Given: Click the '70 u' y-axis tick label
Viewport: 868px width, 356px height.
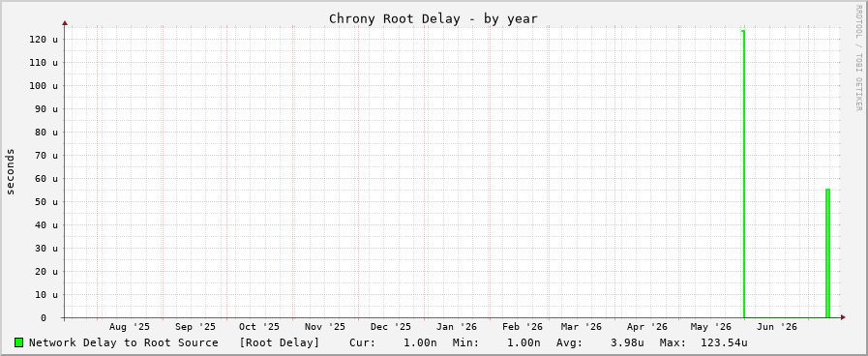Looking at the screenshot, I should [x=47, y=156].
